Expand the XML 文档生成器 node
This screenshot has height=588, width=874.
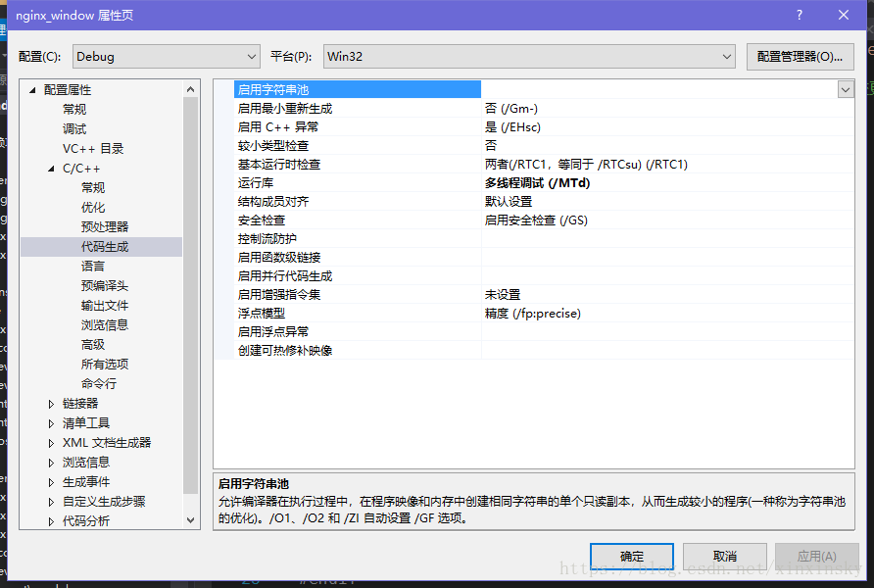pos(51,443)
